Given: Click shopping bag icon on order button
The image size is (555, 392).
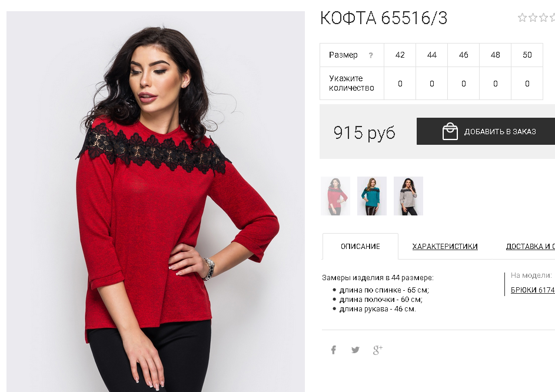Looking at the screenshot, I should click(x=450, y=131).
